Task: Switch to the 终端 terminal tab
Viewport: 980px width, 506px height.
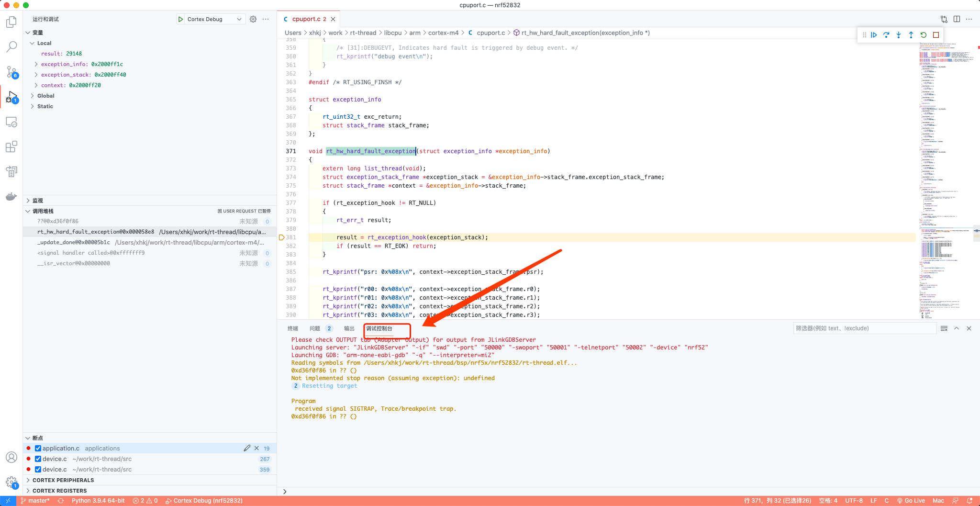Action: [293, 328]
